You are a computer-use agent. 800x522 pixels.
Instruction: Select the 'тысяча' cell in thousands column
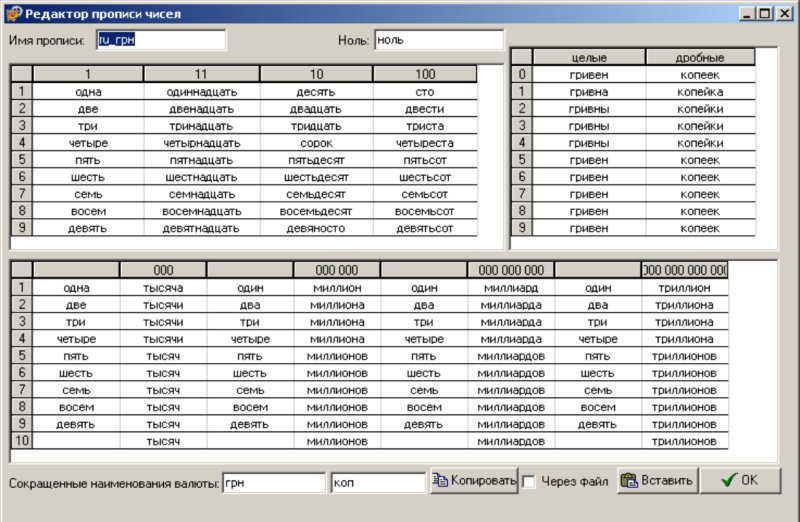163,288
